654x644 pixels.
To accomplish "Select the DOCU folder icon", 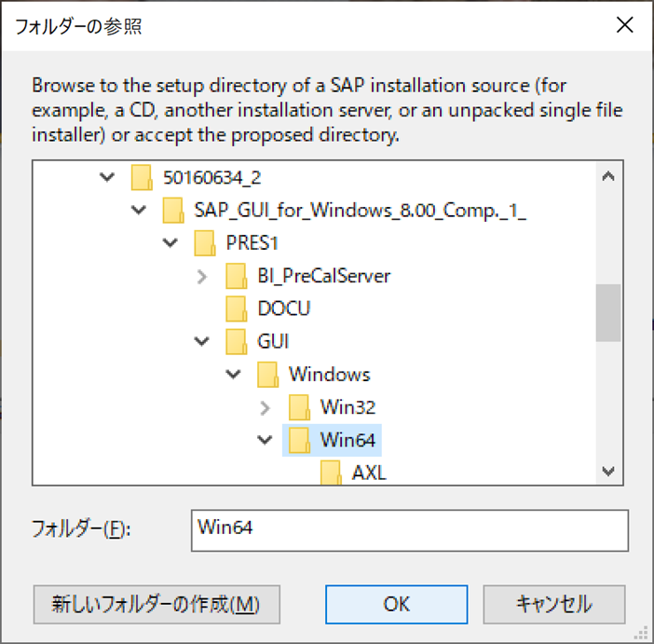I will pos(236,308).
